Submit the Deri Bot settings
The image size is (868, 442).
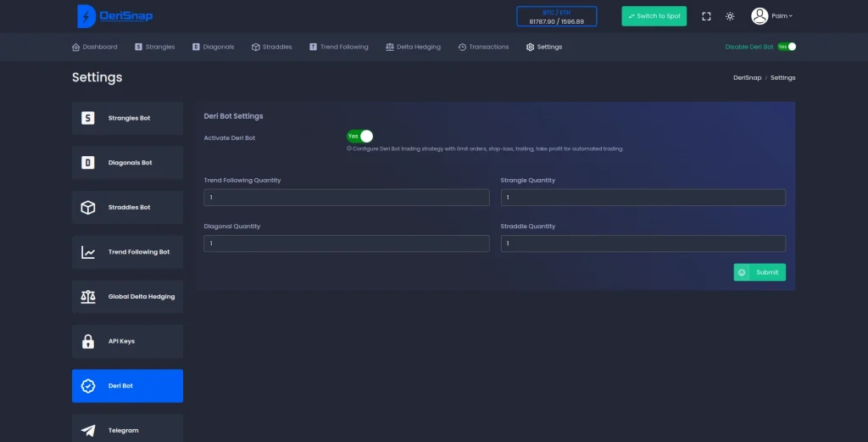(759, 272)
